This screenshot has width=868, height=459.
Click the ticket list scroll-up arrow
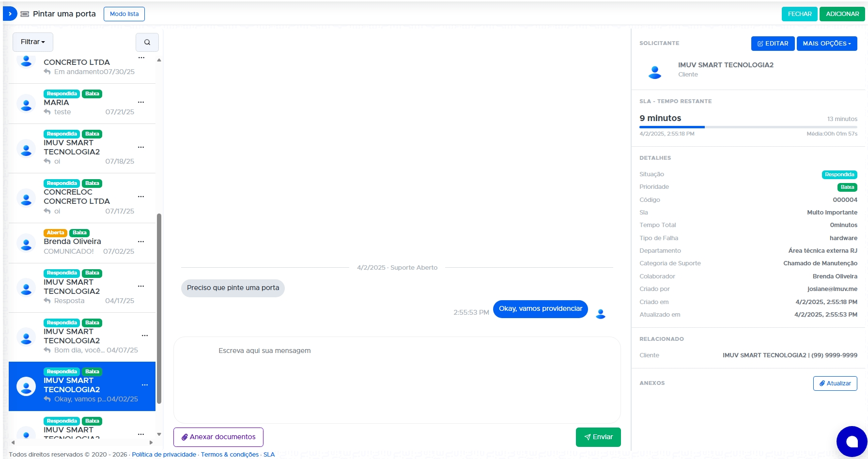click(x=159, y=60)
